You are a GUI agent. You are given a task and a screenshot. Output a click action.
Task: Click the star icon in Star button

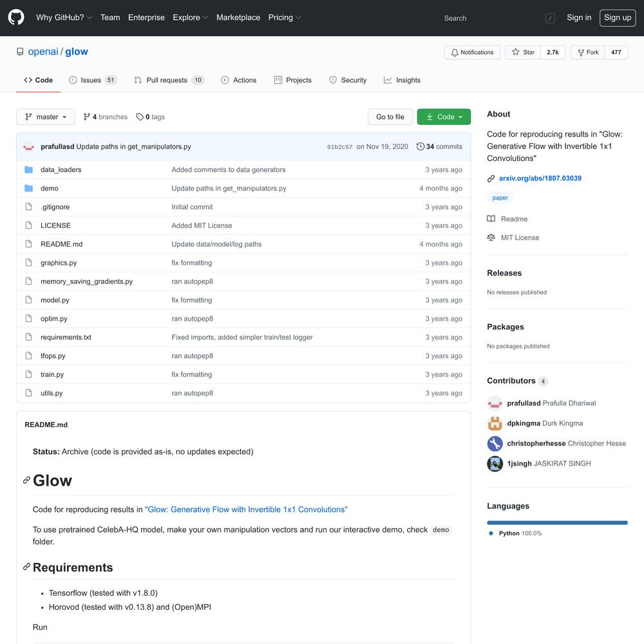(515, 52)
